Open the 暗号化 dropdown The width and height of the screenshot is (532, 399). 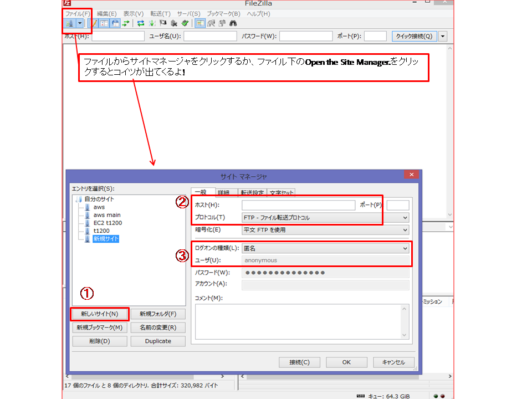coord(325,230)
